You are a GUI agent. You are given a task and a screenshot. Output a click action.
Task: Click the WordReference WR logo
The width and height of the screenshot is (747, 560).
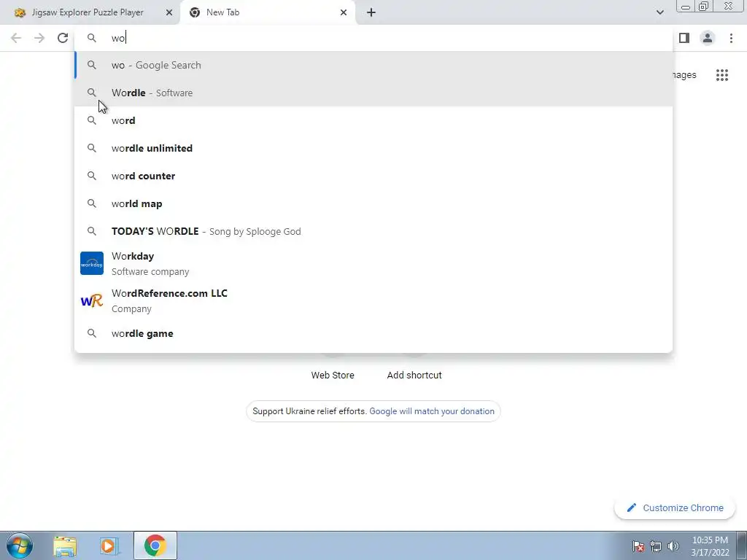pyautogui.click(x=92, y=300)
